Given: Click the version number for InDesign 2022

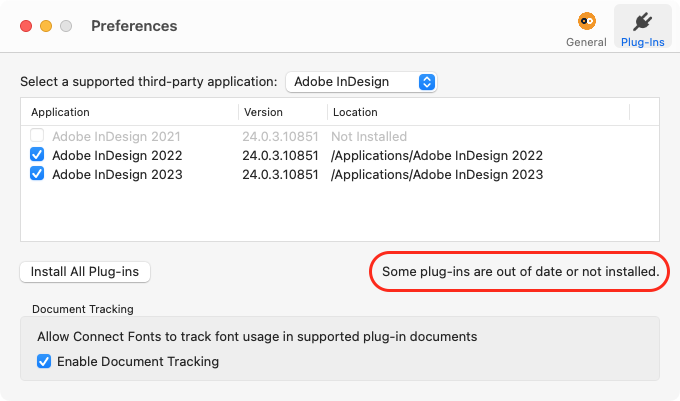Looking at the screenshot, I should click(x=280, y=155).
